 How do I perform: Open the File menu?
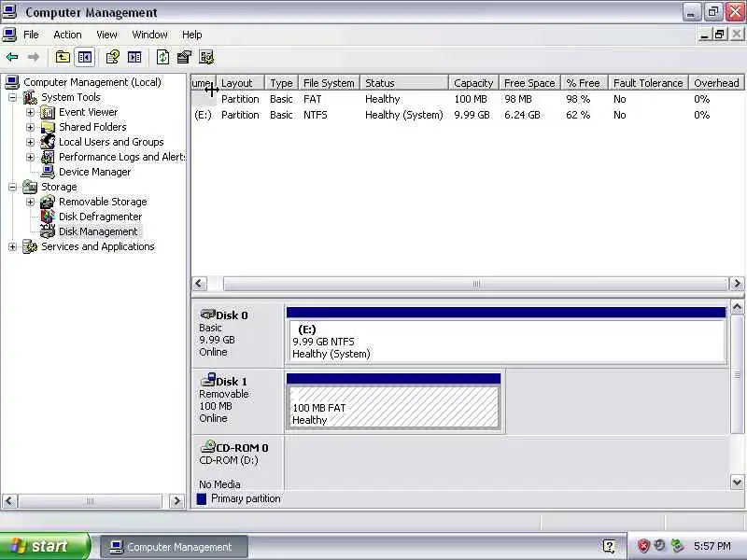pos(31,35)
